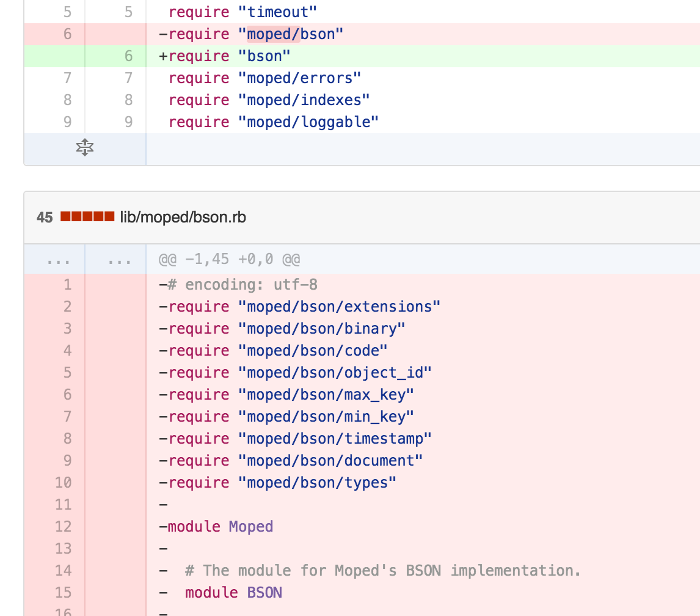Click the left ellipsis in hunk header
700x616 pixels.
point(58,260)
